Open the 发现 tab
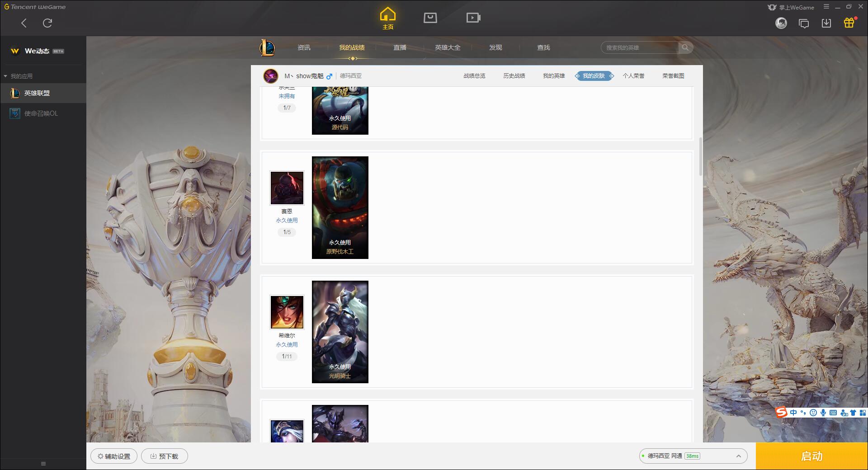The height and width of the screenshot is (470, 868). [x=495, y=47]
